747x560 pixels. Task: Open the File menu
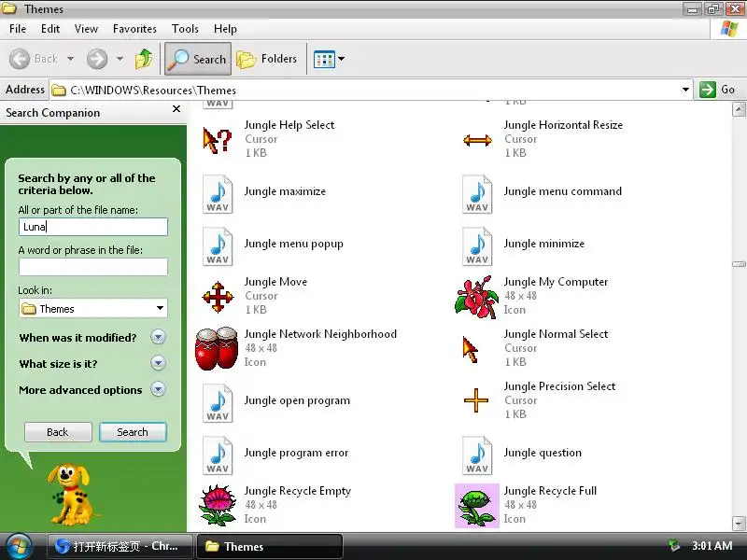tap(18, 29)
